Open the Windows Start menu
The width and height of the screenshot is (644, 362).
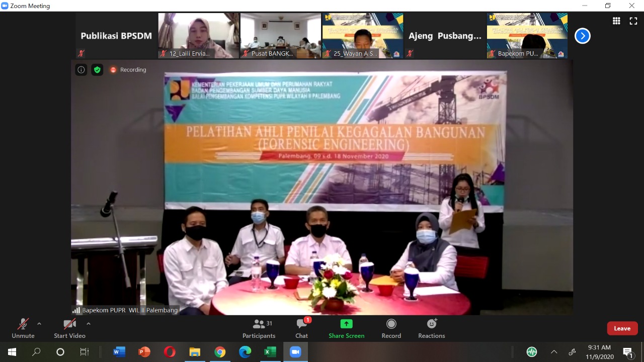tap(12, 352)
